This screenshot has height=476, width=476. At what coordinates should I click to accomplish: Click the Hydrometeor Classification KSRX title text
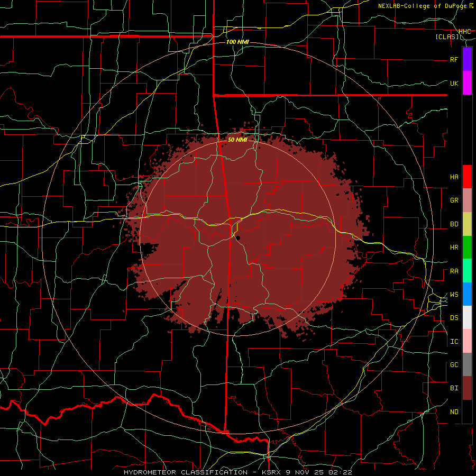coord(237,472)
